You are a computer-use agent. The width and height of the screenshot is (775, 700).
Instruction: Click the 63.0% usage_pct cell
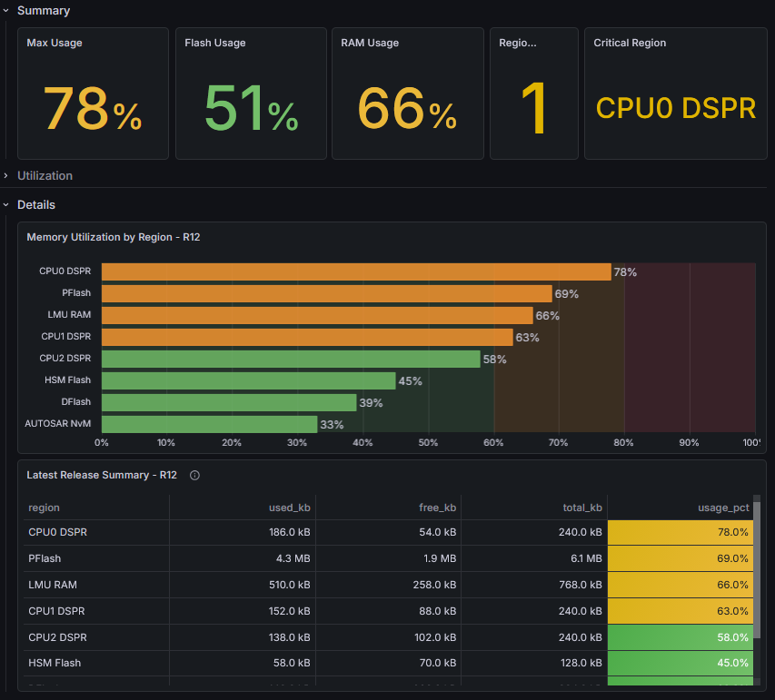(x=681, y=611)
